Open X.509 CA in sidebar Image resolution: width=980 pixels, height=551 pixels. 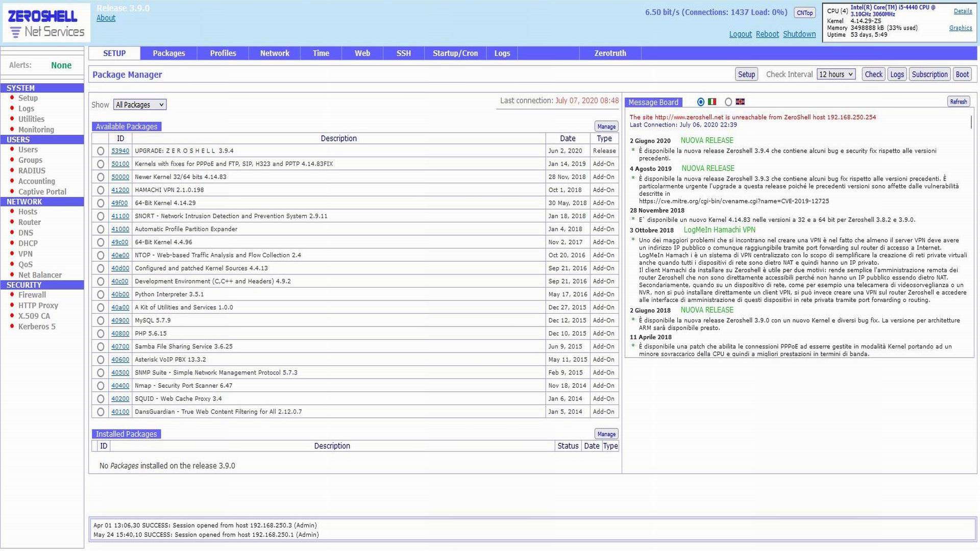pyautogui.click(x=34, y=316)
